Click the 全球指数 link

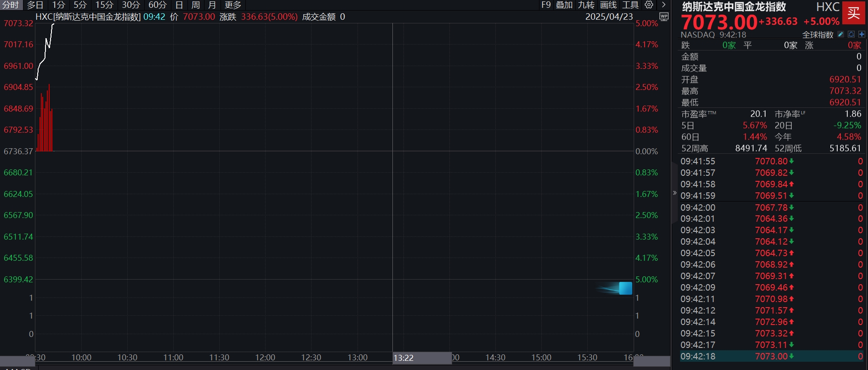click(818, 35)
